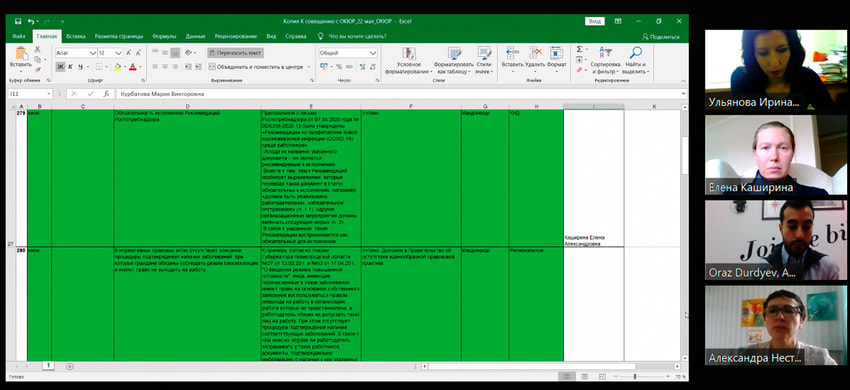Center text horizontally
Viewport: 850px width, 390px height.
165,67
